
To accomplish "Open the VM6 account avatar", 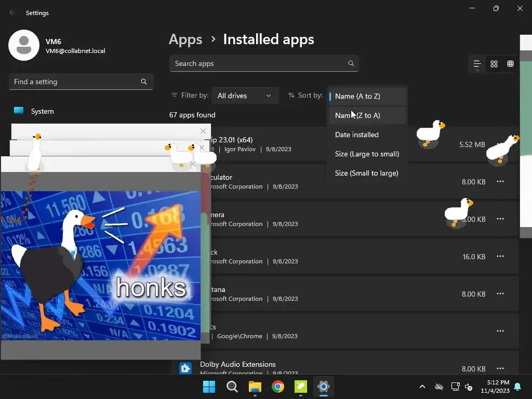I will coord(24,45).
